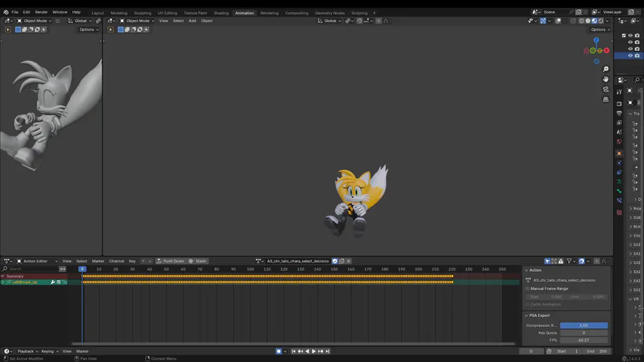Toggle Use Preview Range stopwatch button
Image resolution: width=644 pixels, height=362 pixels.
pyautogui.click(x=549, y=351)
